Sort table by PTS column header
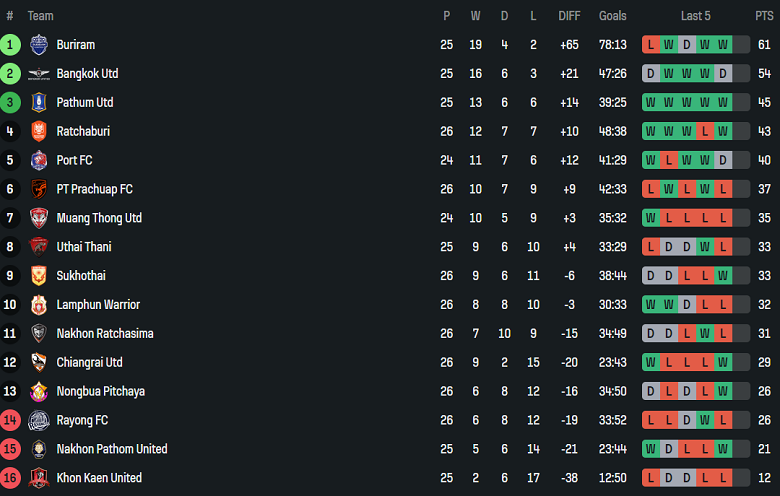This screenshot has height=496, width=780. (x=764, y=16)
